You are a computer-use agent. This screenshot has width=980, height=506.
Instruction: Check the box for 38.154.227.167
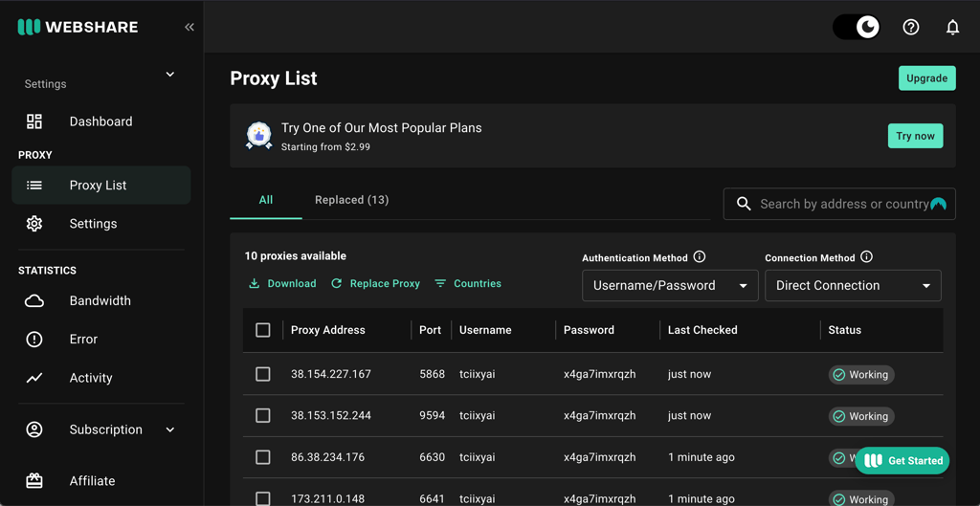click(263, 374)
